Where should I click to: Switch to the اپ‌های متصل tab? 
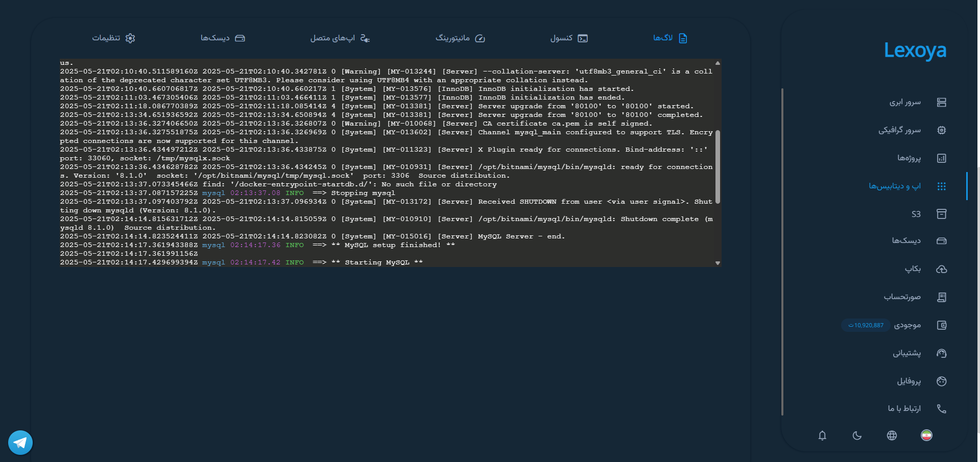pos(340,38)
